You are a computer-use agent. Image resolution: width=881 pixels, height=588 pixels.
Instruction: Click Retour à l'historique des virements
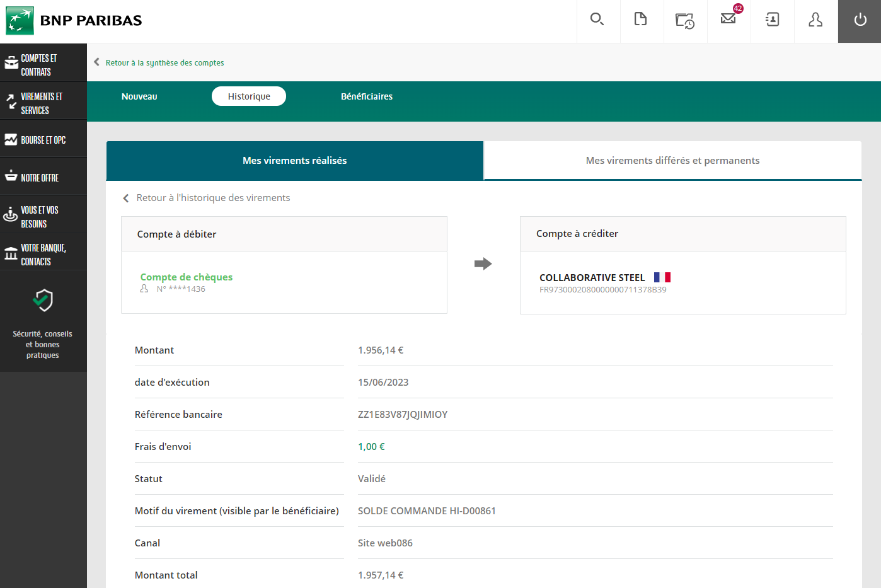(x=212, y=198)
